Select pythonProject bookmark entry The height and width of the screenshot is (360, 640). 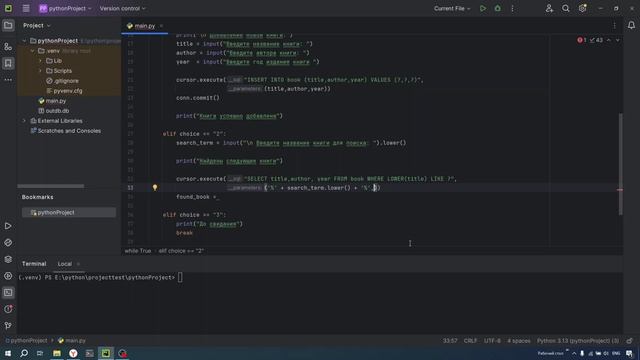(x=69, y=213)
